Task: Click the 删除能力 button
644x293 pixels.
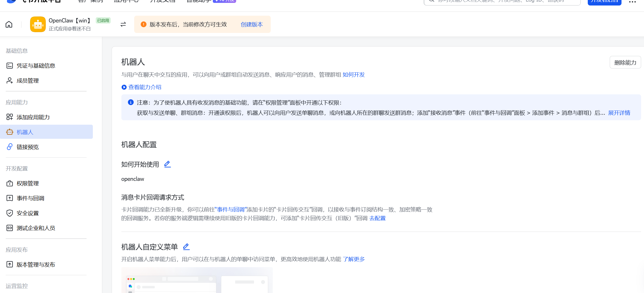Action: pyautogui.click(x=625, y=62)
